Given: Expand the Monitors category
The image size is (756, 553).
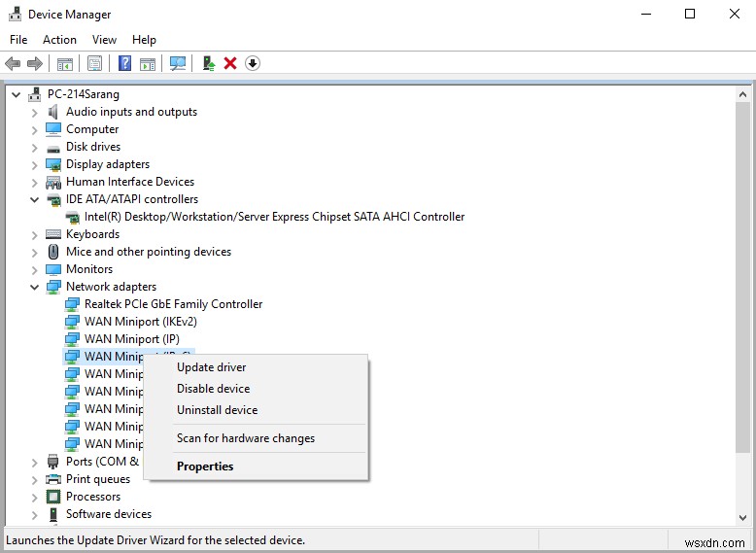Looking at the screenshot, I should point(34,270).
